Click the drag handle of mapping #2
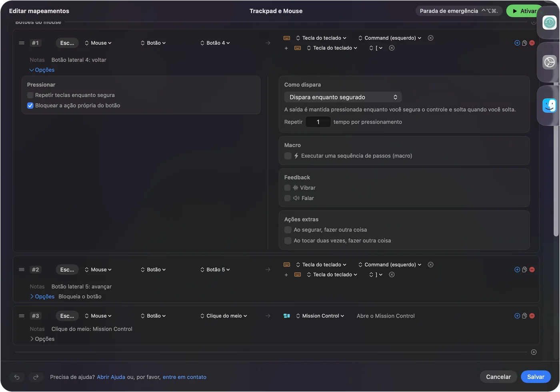The image size is (560, 392). click(x=22, y=270)
